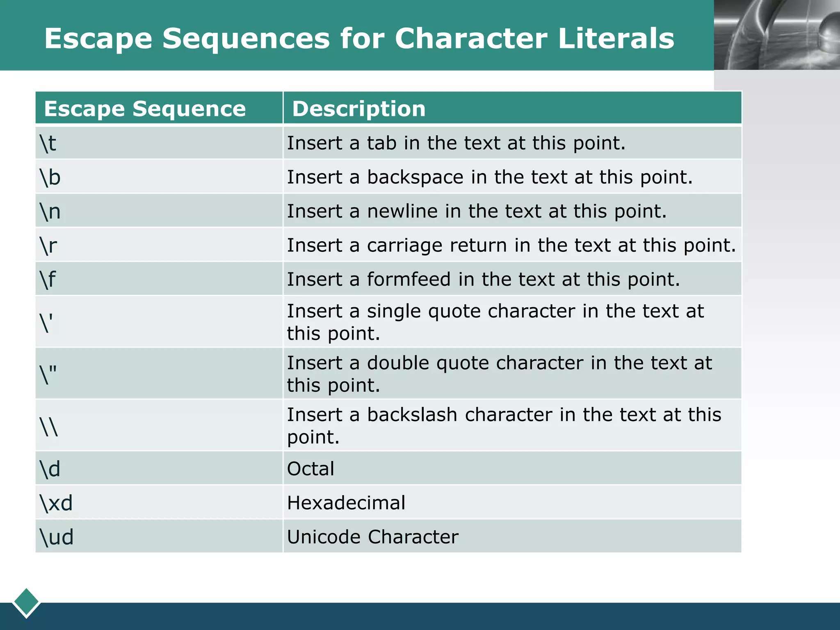Viewport: 840px width, 630px height.
Task: Click the 'Hexadecimal' description cell
Action: coord(346,502)
